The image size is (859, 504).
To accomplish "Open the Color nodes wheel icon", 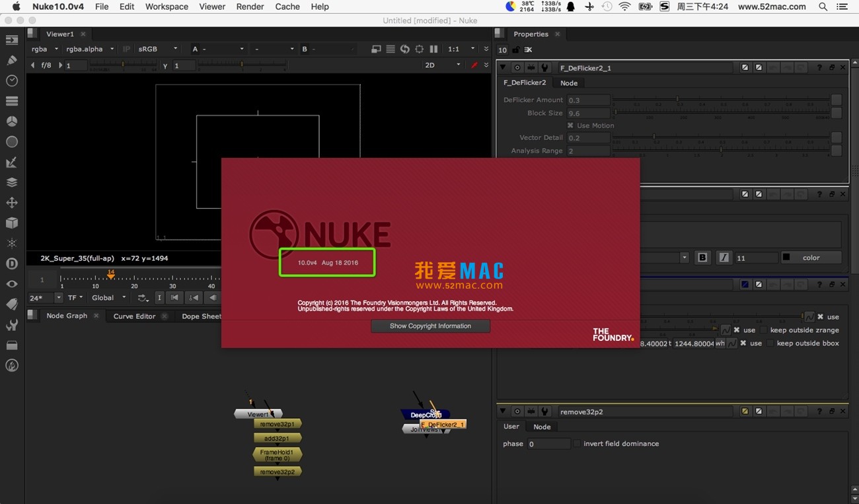I will pos(12,122).
